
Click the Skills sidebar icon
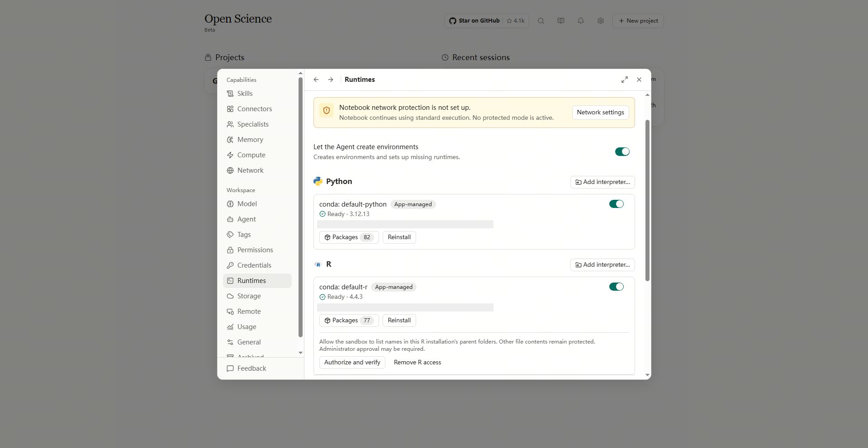(x=230, y=94)
